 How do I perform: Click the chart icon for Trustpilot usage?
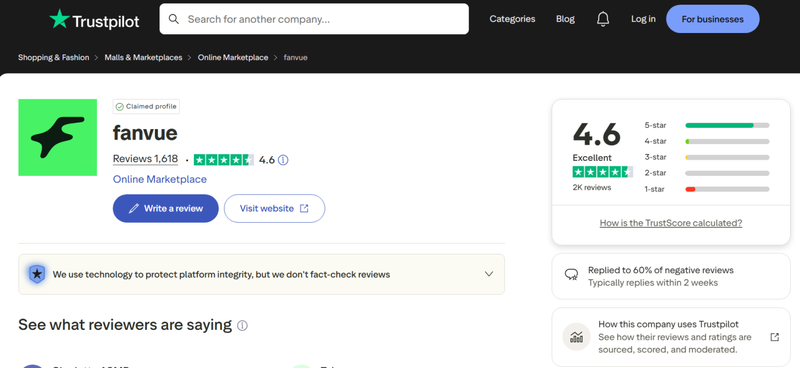pyautogui.click(x=577, y=337)
